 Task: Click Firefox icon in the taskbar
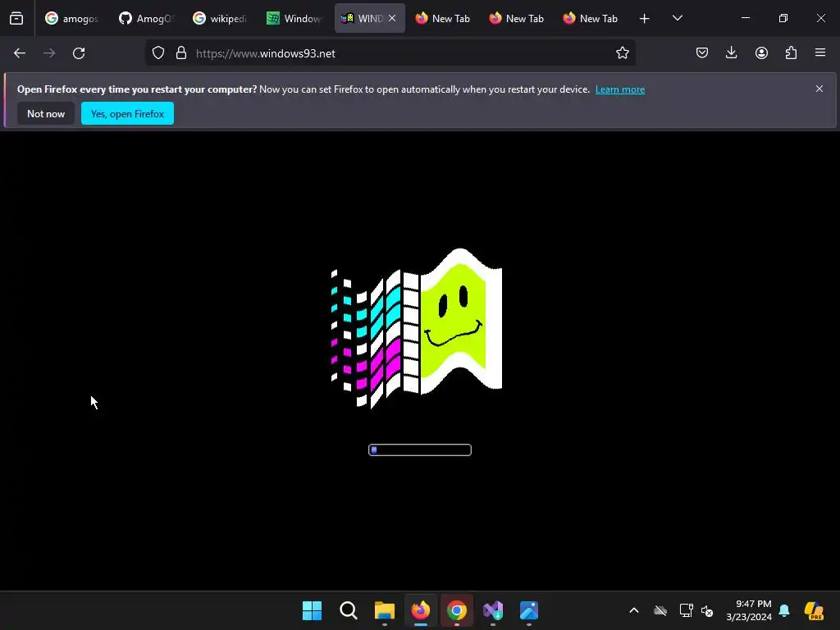[x=421, y=610]
